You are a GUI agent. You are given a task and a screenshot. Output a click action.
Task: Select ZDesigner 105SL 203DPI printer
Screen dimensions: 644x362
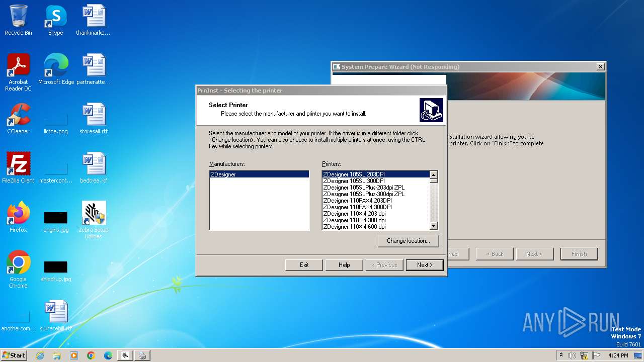pos(376,174)
